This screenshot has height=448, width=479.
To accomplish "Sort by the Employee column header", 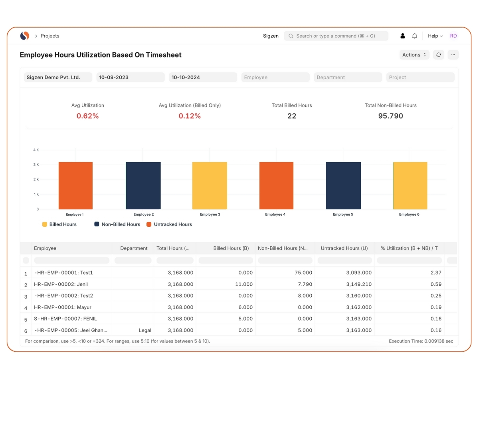I will 45,248.
